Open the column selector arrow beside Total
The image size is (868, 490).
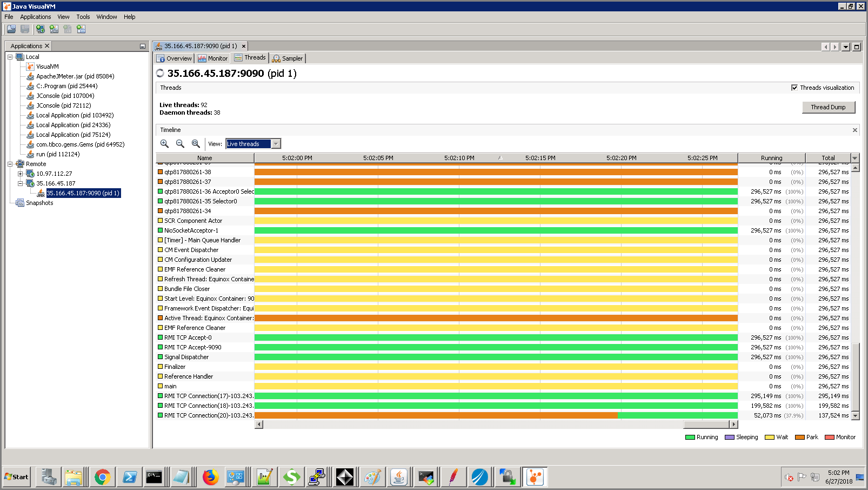coord(855,158)
